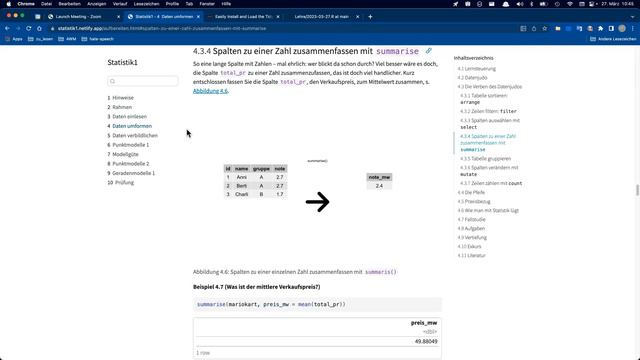640x360 pixels.
Task: Open the side panel icon in toolbar
Action: tap(611, 29)
